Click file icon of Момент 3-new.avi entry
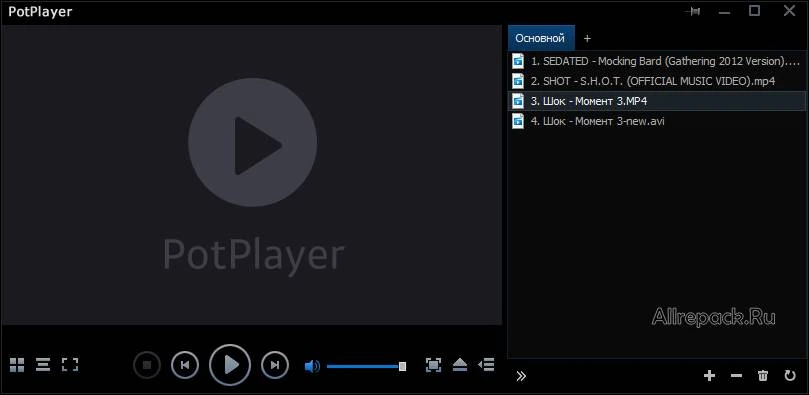This screenshot has height=395, width=809. [517, 121]
